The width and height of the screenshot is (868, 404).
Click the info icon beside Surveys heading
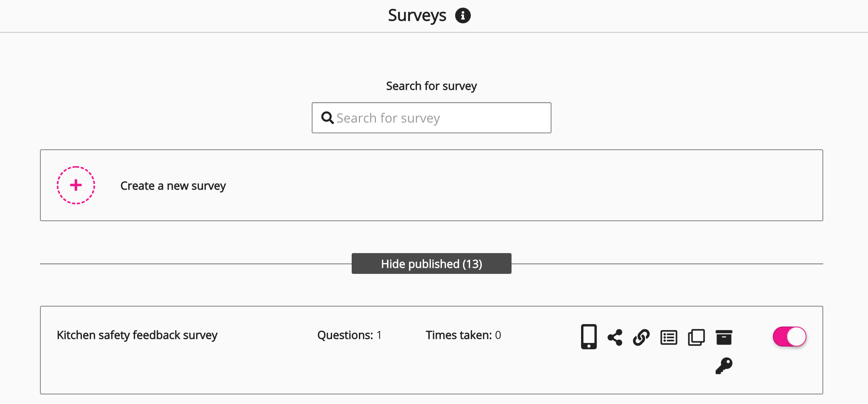(463, 16)
